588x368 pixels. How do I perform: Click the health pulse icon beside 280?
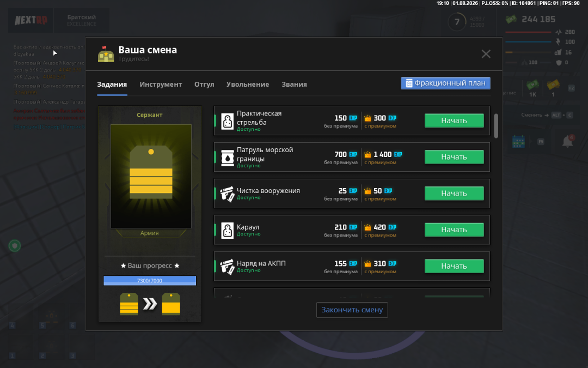coord(559,32)
